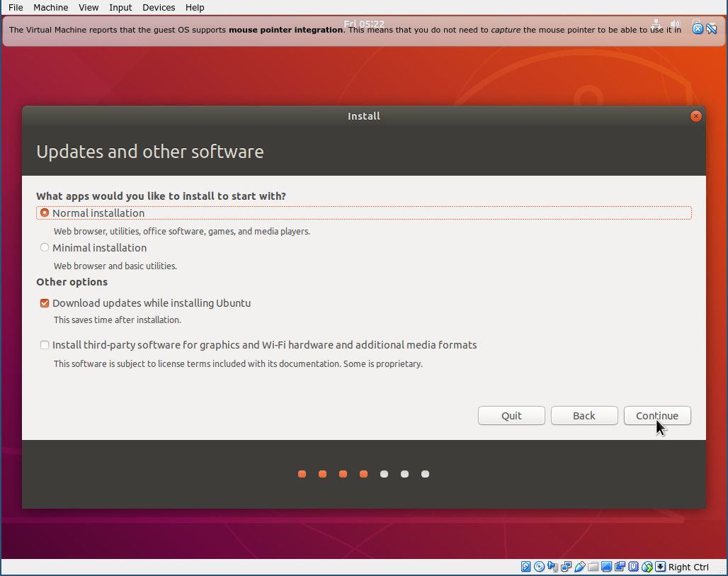Click the Back button
Screen dimensions: 728x576
(x=584, y=416)
